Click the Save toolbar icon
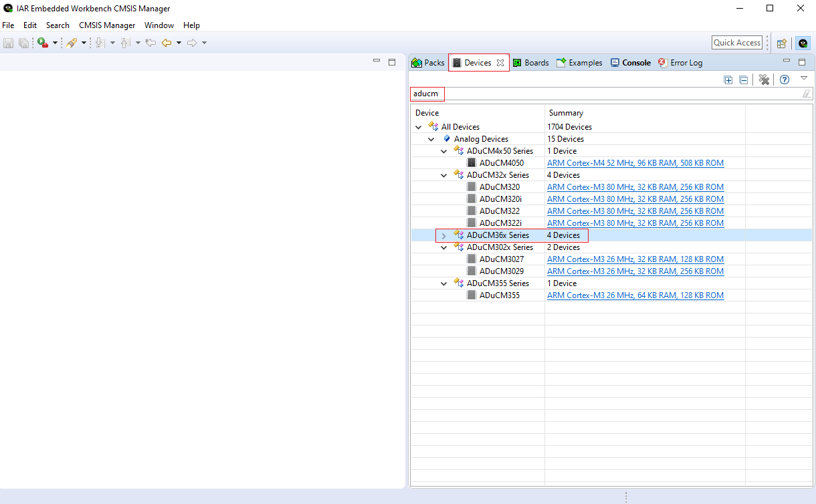This screenshot has height=504, width=816. pos(9,43)
